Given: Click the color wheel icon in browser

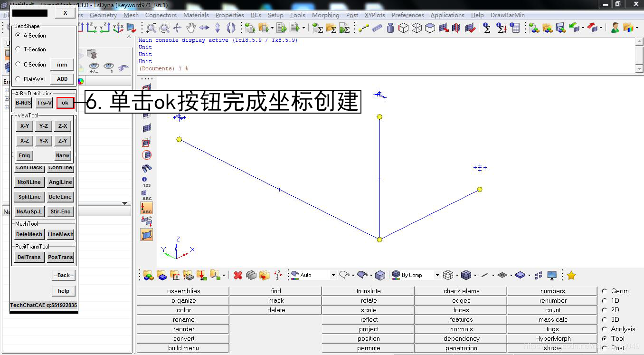Looking at the screenshot, I should 81,81.
